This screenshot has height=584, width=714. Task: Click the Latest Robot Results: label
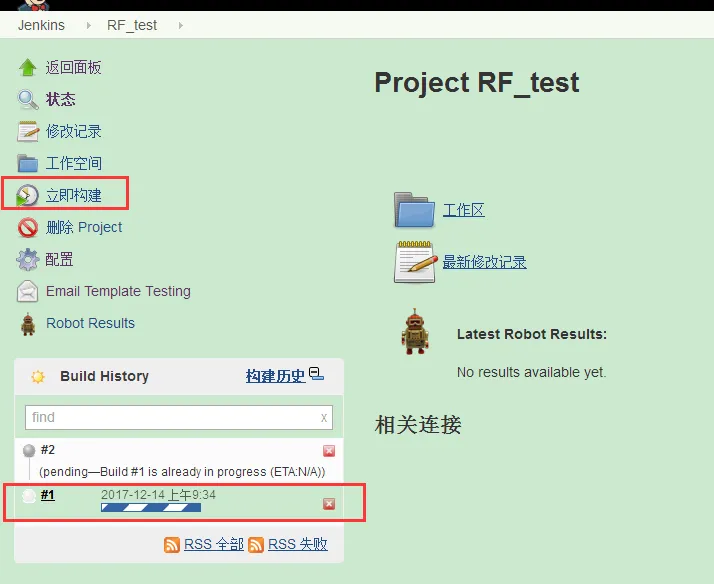[532, 334]
